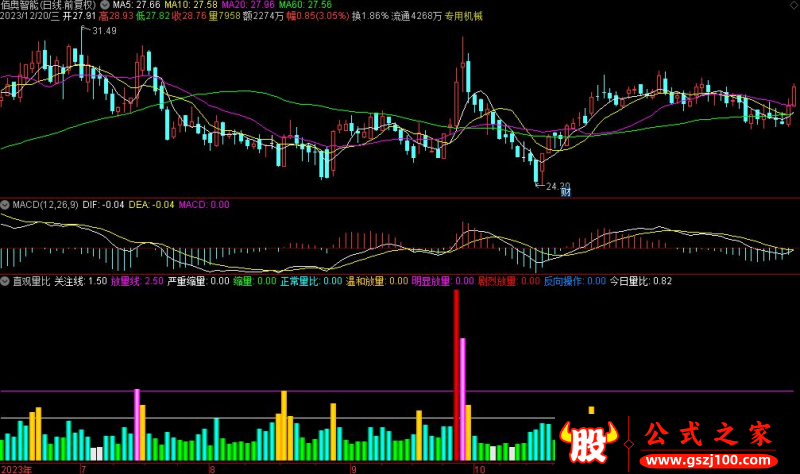Click the float shares 流通4268万
800x474 pixels.
click(416, 16)
